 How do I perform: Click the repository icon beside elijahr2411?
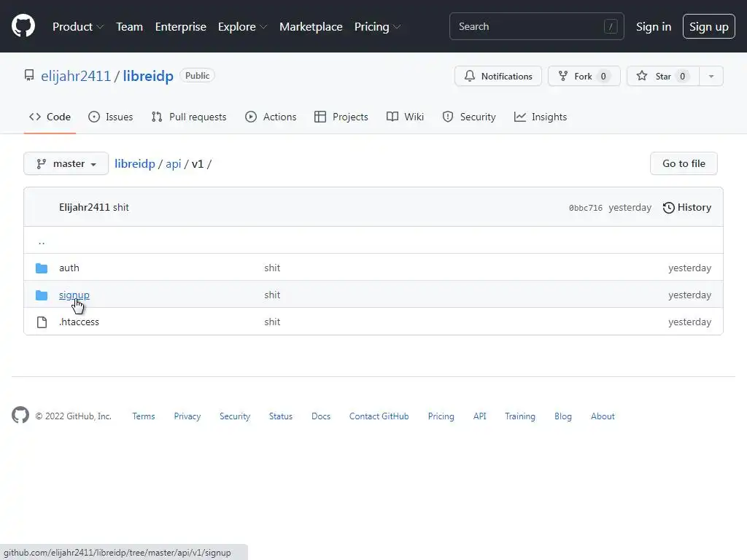tap(29, 75)
